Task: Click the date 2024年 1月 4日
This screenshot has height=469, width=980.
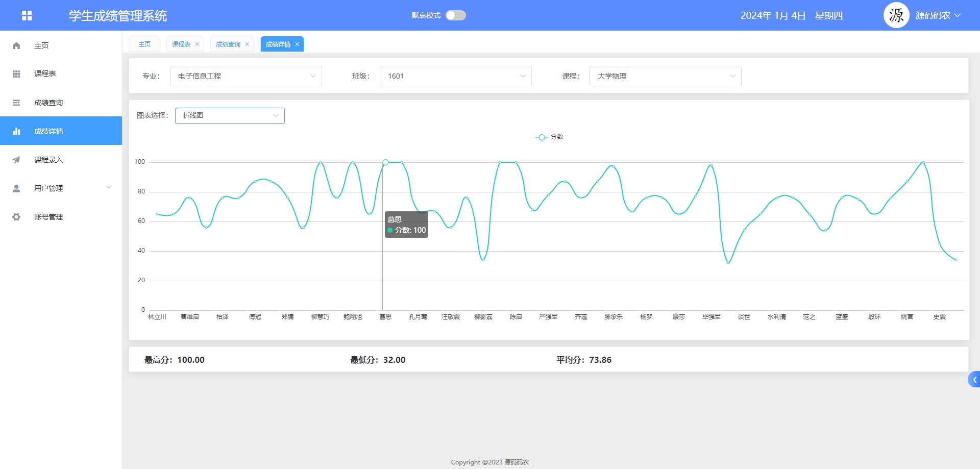Action: (x=773, y=16)
